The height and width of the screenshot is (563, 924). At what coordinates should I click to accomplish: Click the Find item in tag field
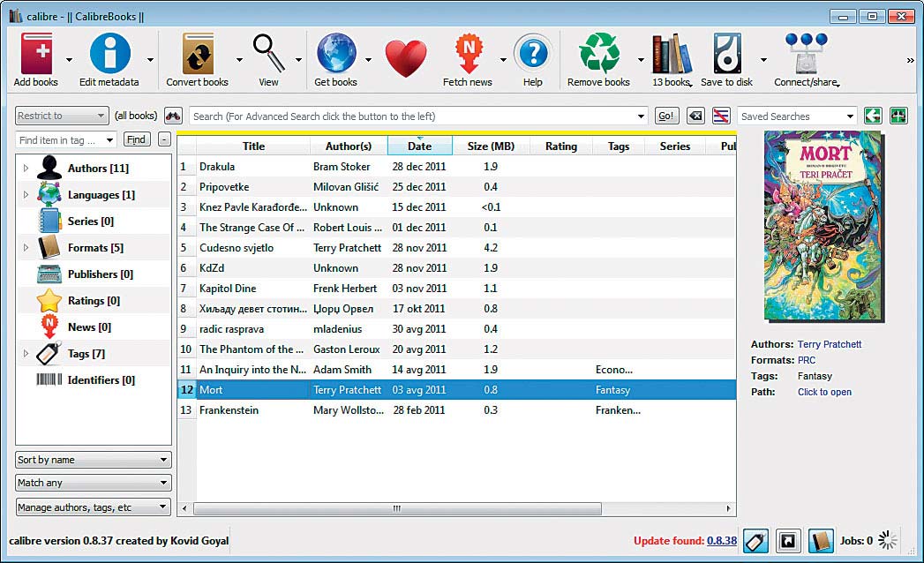(x=59, y=140)
